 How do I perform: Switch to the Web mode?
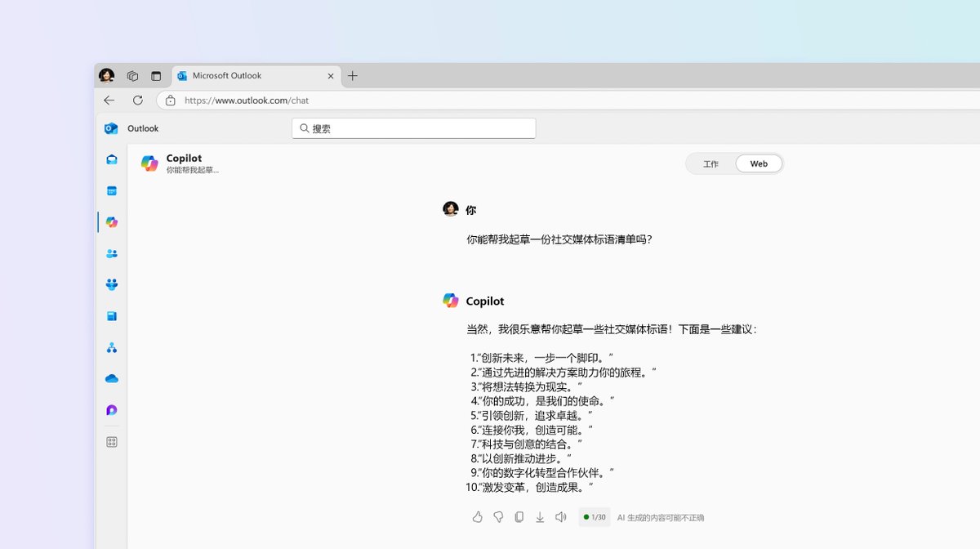(759, 163)
